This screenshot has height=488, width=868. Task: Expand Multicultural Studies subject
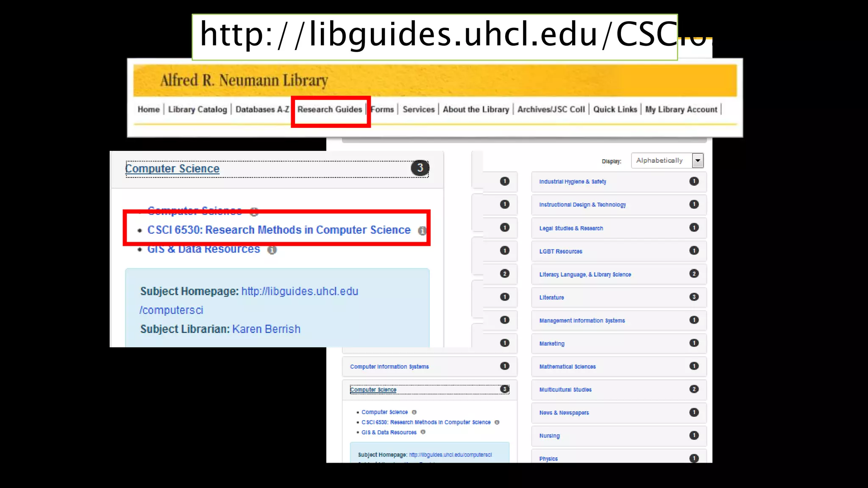tap(619, 390)
